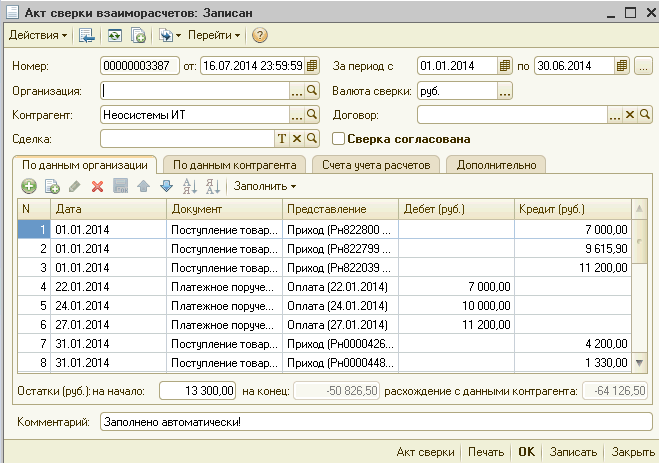
Task: Click the refresh document toolbar icon
Action: point(115,35)
